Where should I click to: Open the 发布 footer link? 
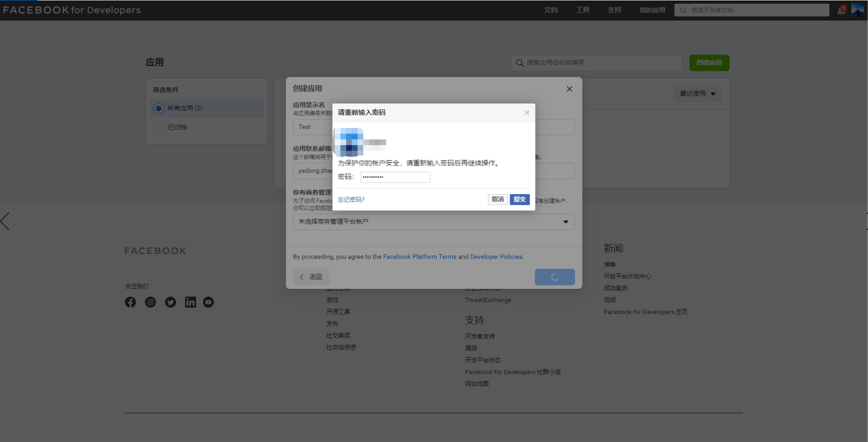(x=332, y=324)
